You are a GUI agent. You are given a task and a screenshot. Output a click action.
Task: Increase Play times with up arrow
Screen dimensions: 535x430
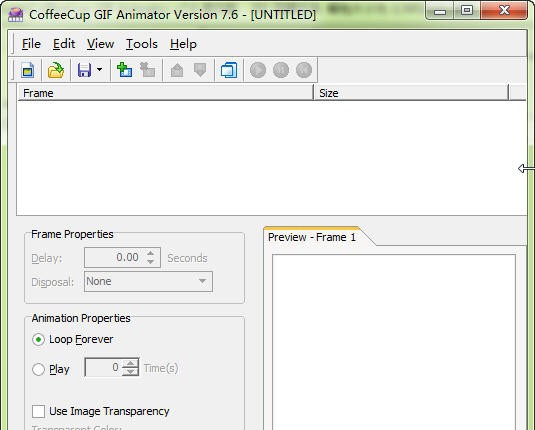[x=130, y=363]
